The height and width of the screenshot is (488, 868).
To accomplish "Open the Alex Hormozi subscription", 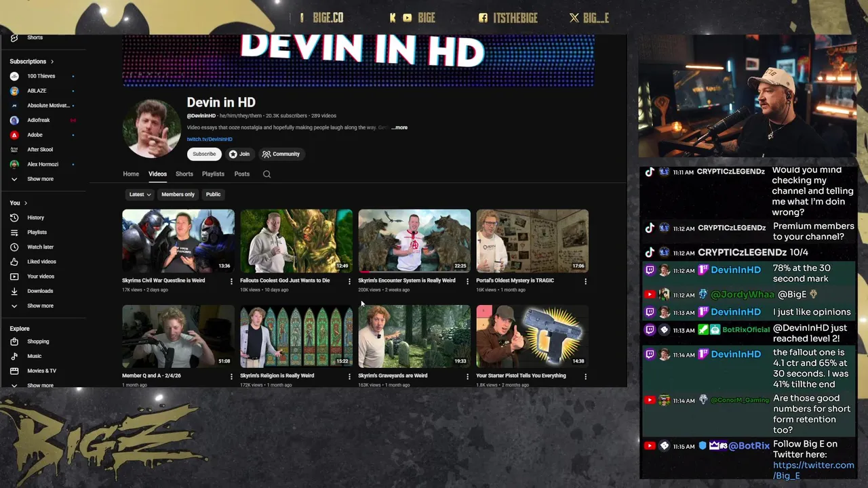I will pyautogui.click(x=42, y=164).
